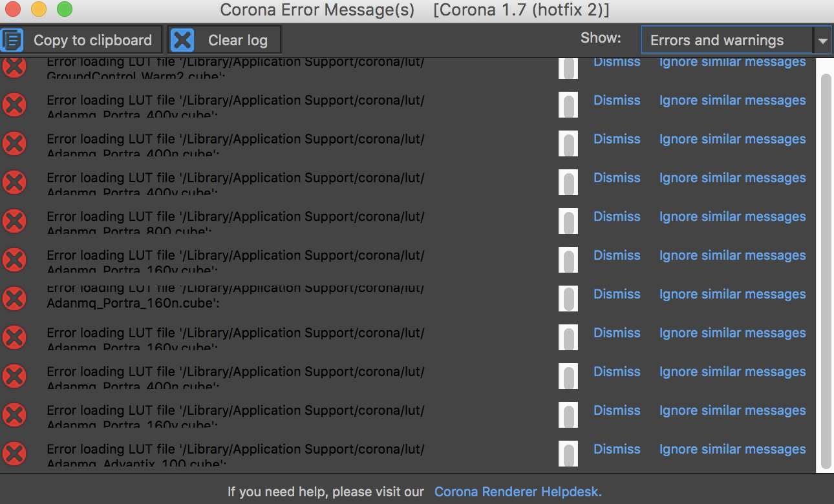Viewport: 834px width, 504px height.
Task: Ignore similar messages for Adanmq_Portra_800.cube
Action: (x=732, y=216)
